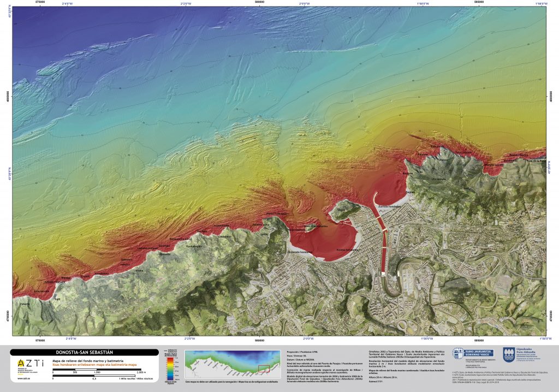Click the 'Zurriola hondartza' beach label
The height and width of the screenshot is (392, 559).
[x=390, y=206]
